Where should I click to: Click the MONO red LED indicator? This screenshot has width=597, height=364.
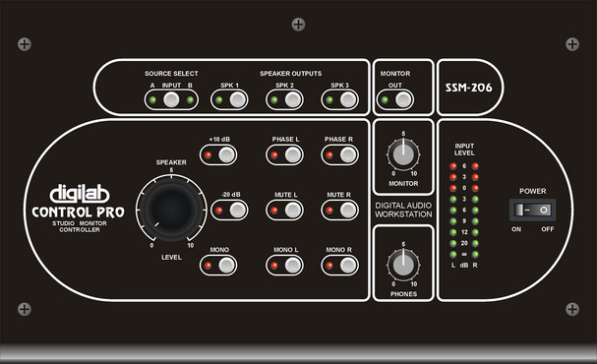tap(208, 266)
